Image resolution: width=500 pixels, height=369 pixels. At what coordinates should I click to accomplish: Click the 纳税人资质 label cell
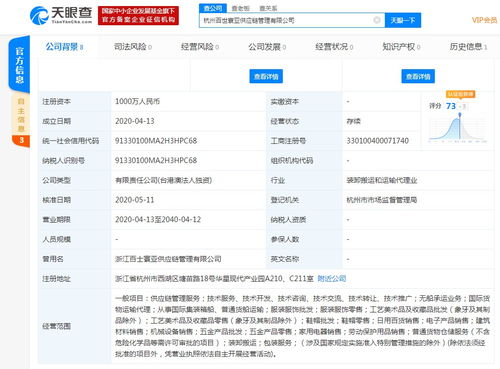pos(304,220)
